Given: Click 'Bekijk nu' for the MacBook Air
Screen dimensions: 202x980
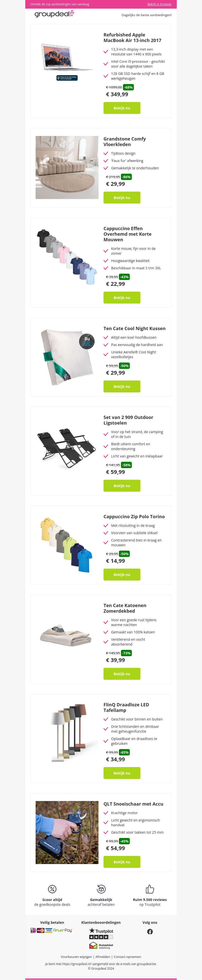Looking at the screenshot, I should point(122,108).
